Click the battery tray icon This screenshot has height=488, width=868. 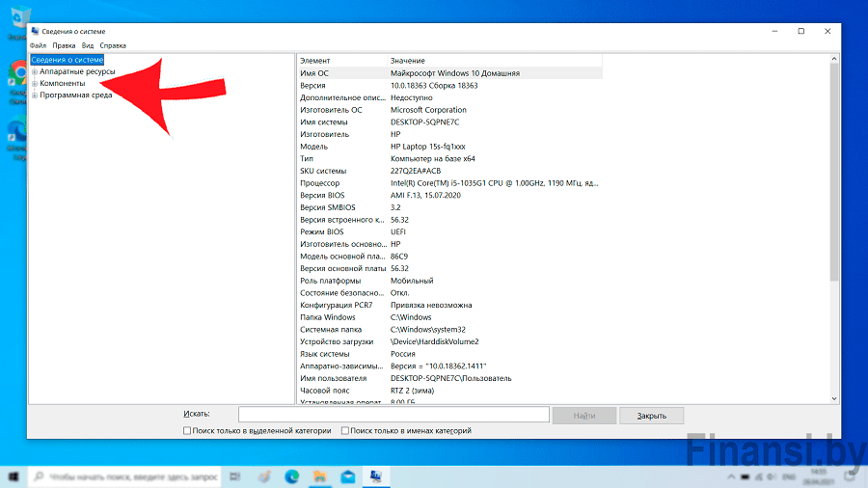pos(746,476)
